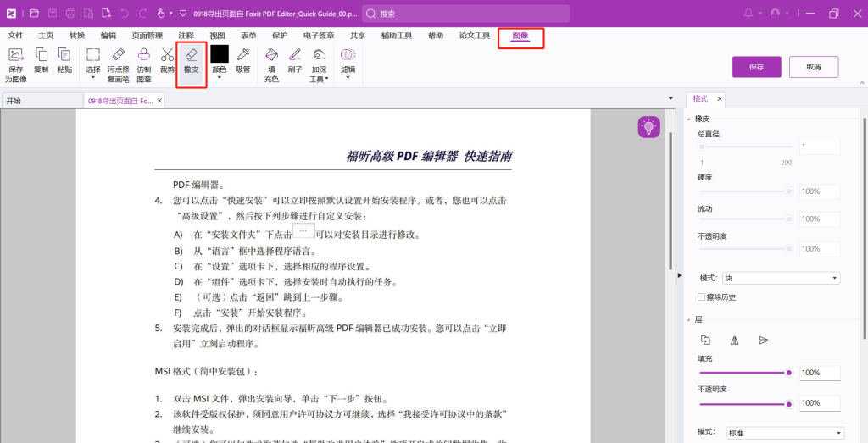Click the hand touch mode icon
Screen dimensions: 868x443
[x=161, y=14]
